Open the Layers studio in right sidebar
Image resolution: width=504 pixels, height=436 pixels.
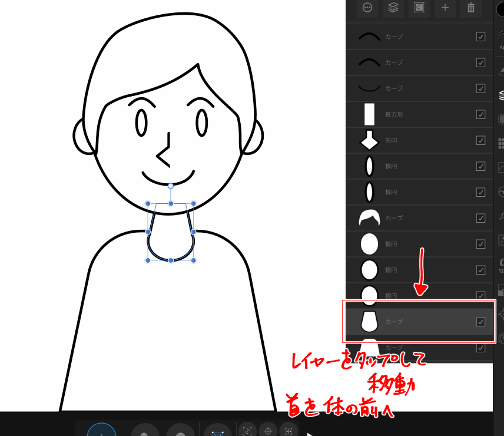(500, 94)
